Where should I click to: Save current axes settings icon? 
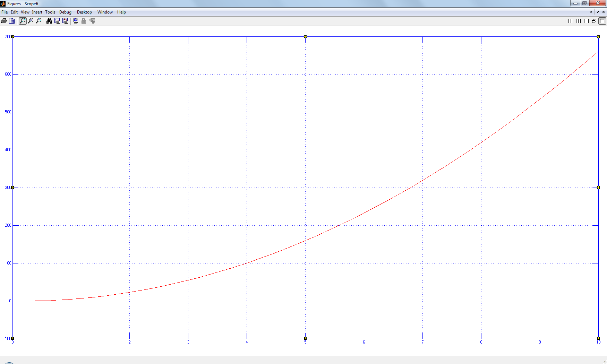tap(57, 21)
